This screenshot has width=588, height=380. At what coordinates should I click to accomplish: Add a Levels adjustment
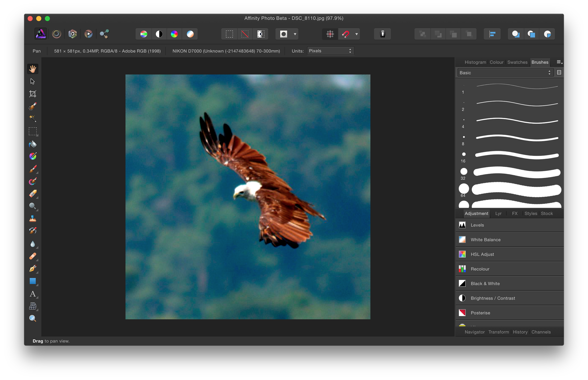pos(509,225)
